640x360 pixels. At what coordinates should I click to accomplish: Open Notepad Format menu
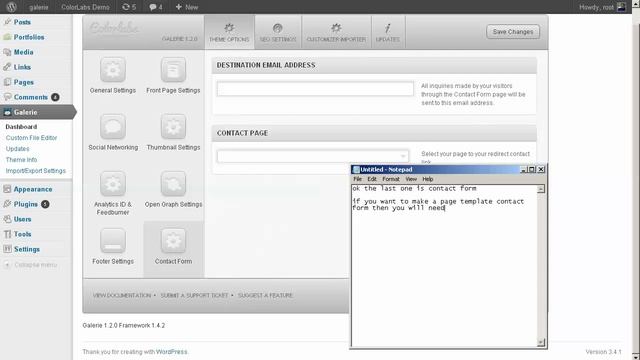pos(391,179)
